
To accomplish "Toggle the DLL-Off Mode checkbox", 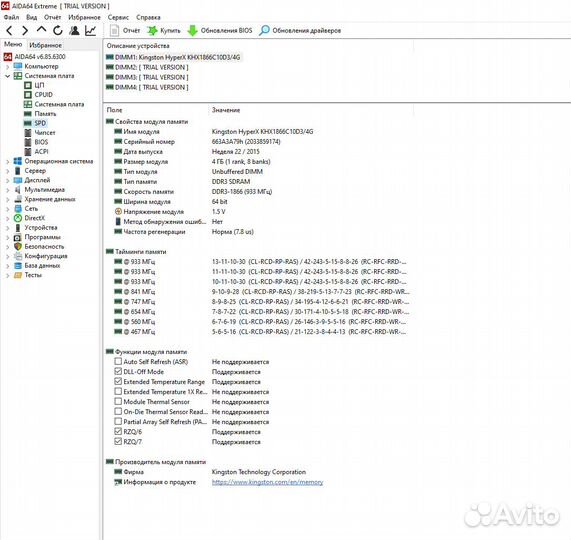I will tap(118, 371).
